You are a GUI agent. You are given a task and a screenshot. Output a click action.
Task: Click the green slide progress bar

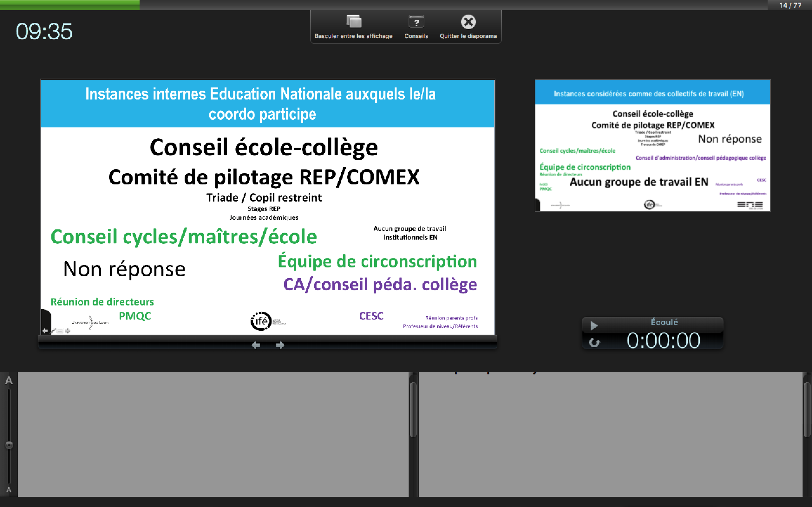click(69, 5)
